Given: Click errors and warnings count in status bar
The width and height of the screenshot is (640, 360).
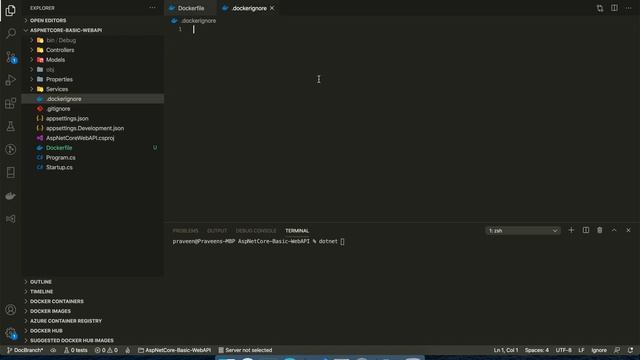Looking at the screenshot, I should tap(106, 350).
